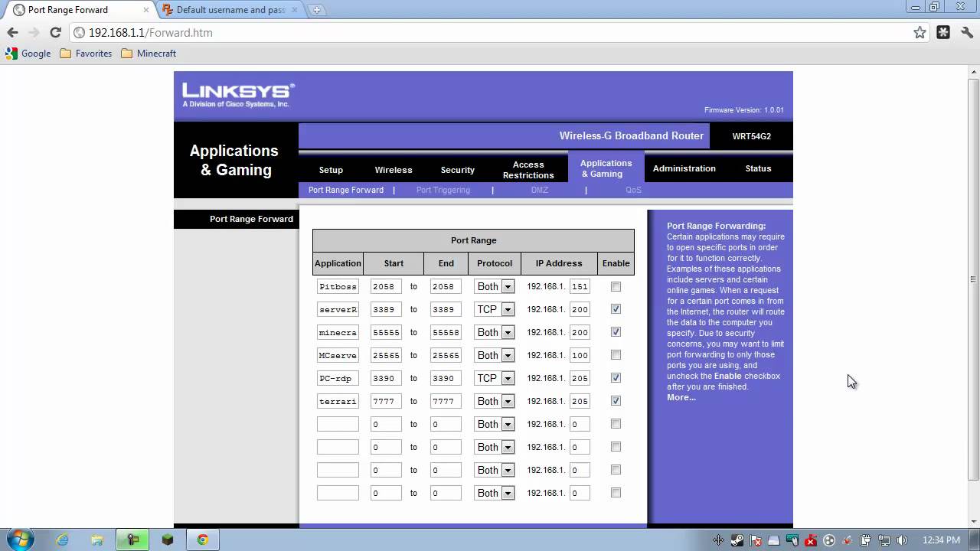Click the green-highlighted taskbar app icon
The image size is (980, 551).
tap(132, 540)
